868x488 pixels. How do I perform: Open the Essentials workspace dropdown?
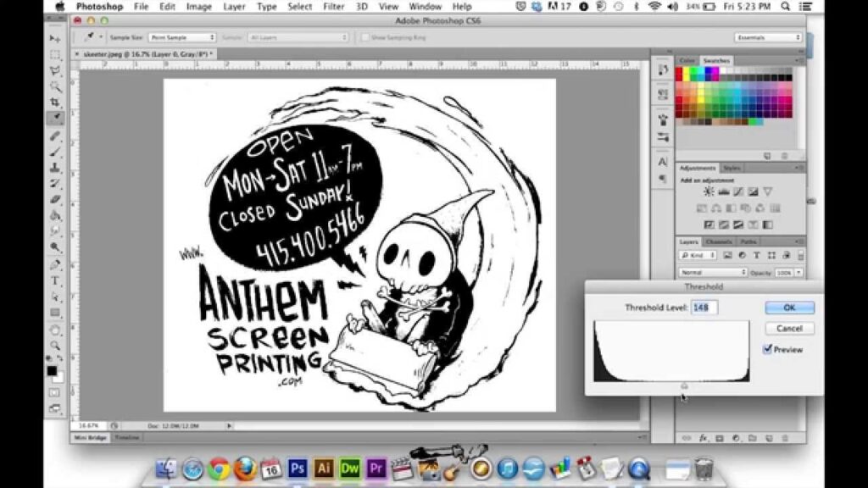(768, 37)
